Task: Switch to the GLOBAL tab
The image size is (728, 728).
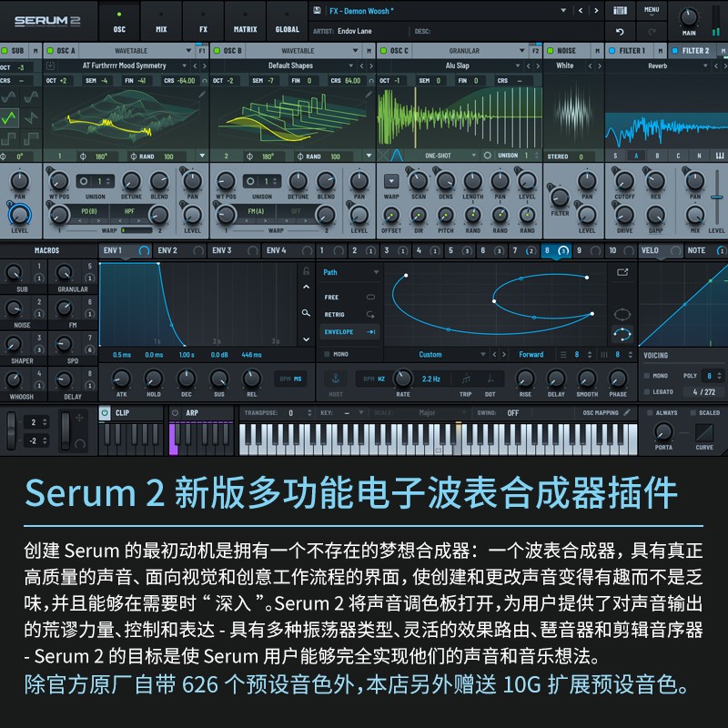Action: pos(287,21)
